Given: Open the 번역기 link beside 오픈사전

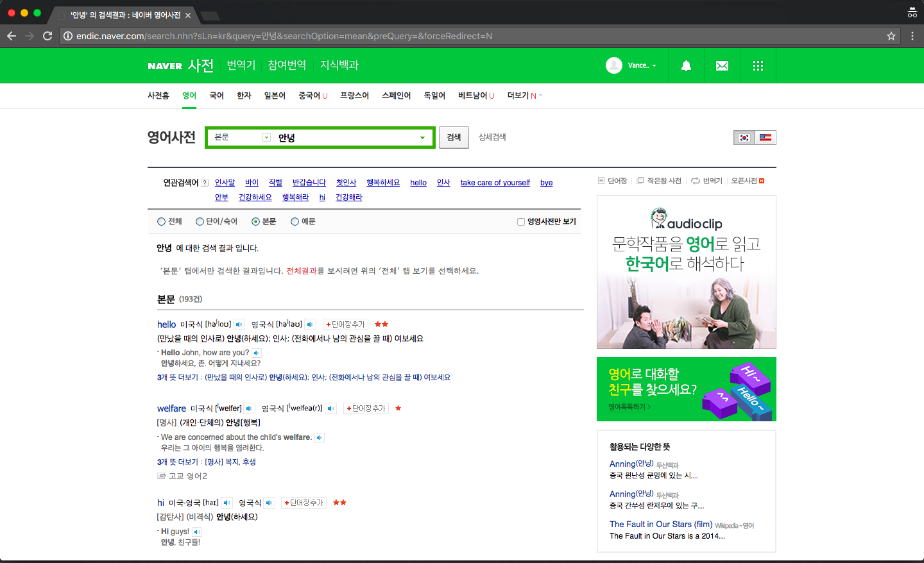Looking at the screenshot, I should pyautogui.click(x=707, y=181).
